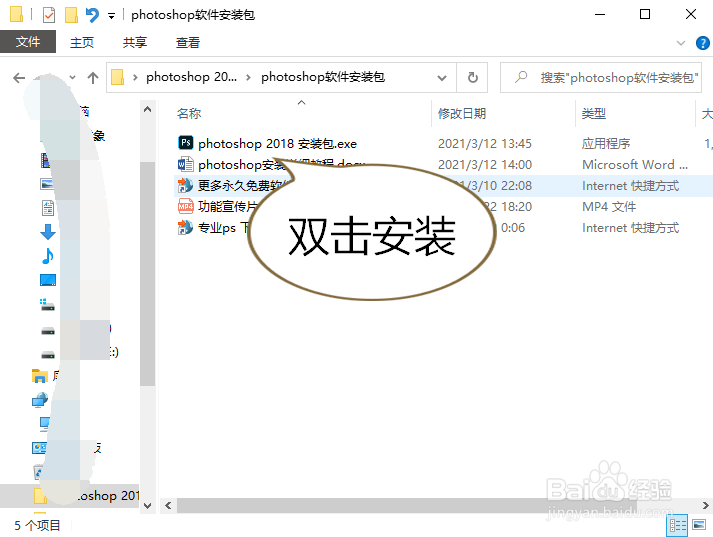713x537 pixels.
Task: Open the quick access toolbar customize dropdown
Action: (x=111, y=16)
